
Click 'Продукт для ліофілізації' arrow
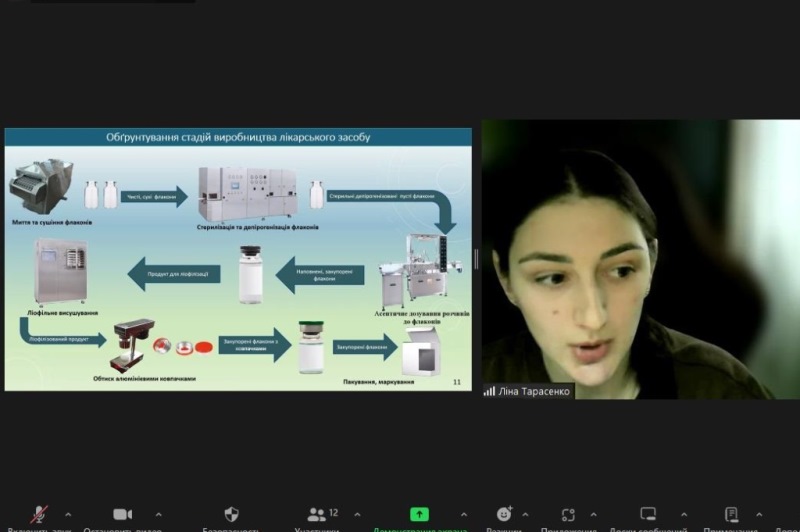point(174,274)
